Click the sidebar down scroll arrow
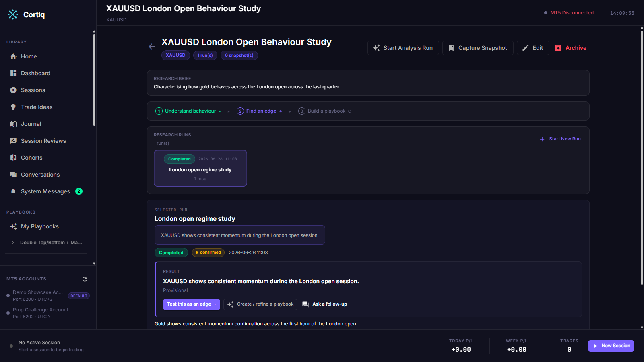This screenshot has height=362, width=644. point(94,263)
